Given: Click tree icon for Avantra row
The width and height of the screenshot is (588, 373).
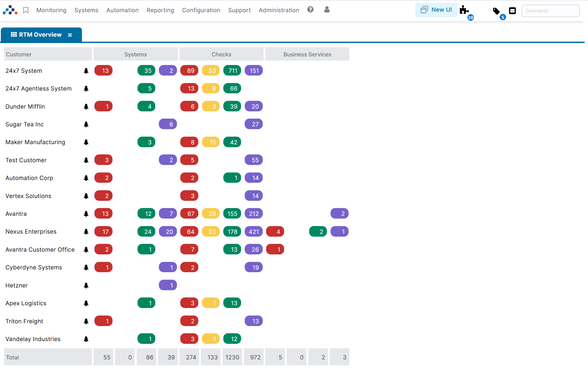Looking at the screenshot, I should click(86, 214).
